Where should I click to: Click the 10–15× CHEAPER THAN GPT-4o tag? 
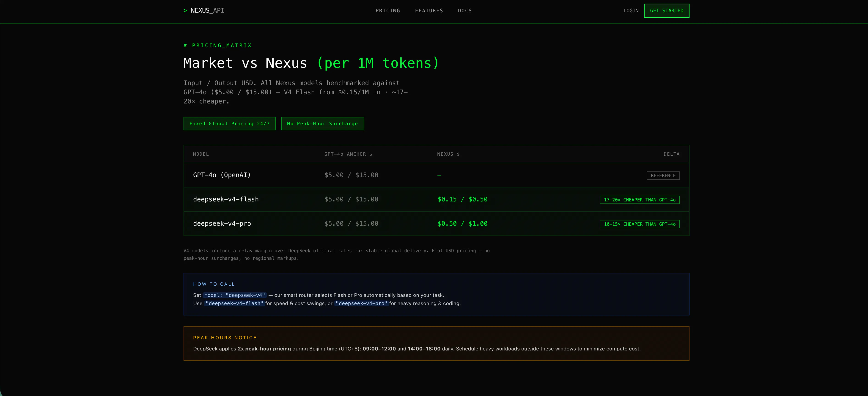pos(640,224)
